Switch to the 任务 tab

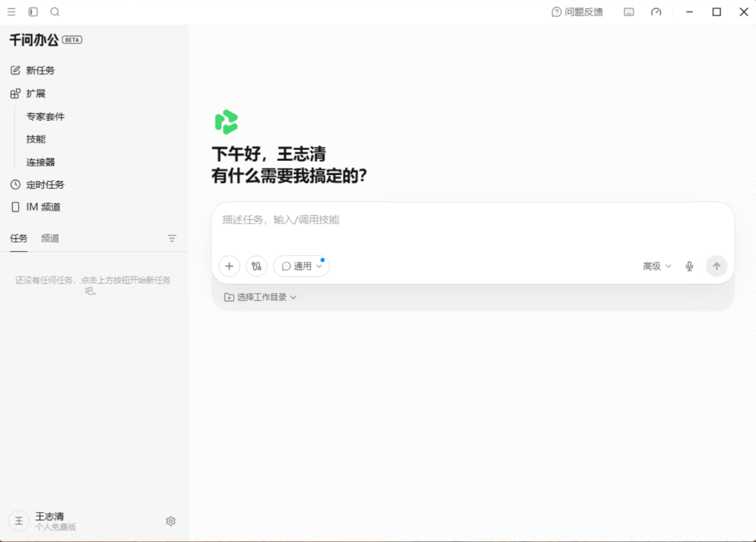coord(19,238)
